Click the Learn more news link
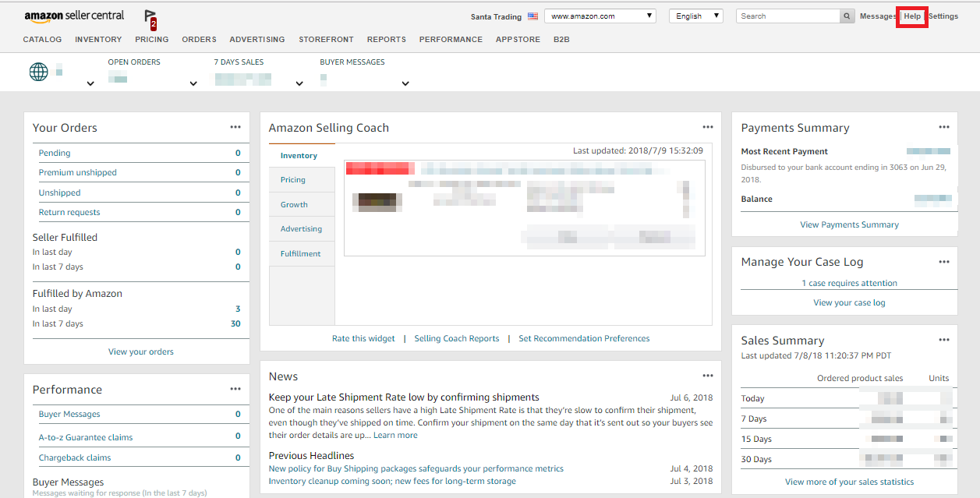Screen dimensions: 980x498 [395, 436]
